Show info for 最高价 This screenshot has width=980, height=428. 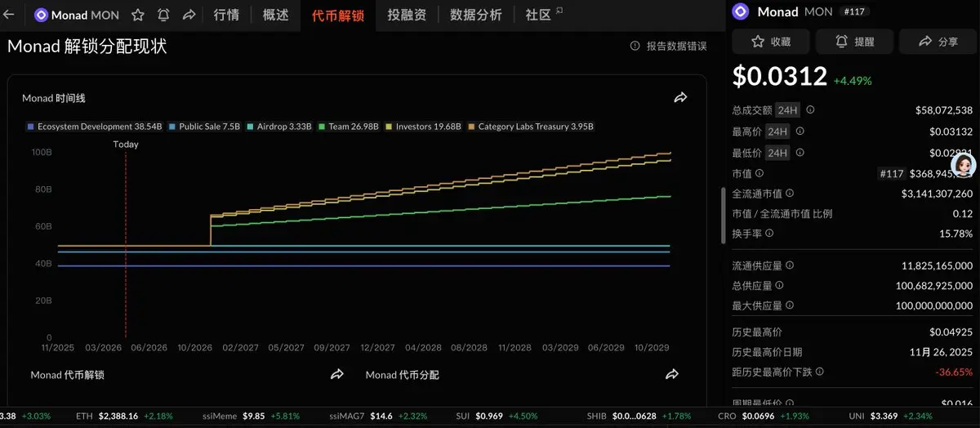[x=800, y=131]
